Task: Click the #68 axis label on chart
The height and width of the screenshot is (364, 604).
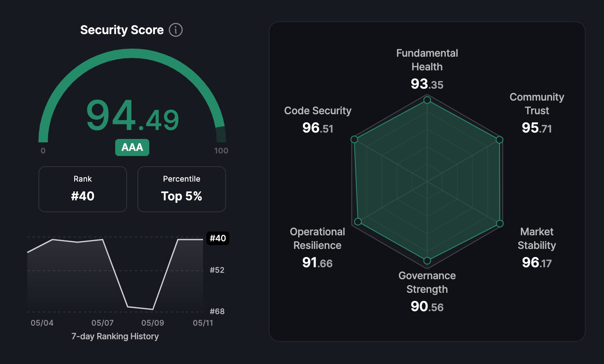Action: point(217,311)
